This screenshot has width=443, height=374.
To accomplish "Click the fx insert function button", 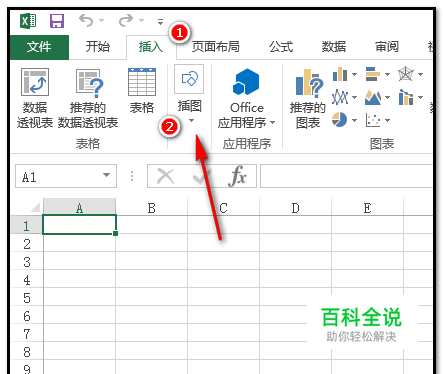I will click(x=238, y=176).
